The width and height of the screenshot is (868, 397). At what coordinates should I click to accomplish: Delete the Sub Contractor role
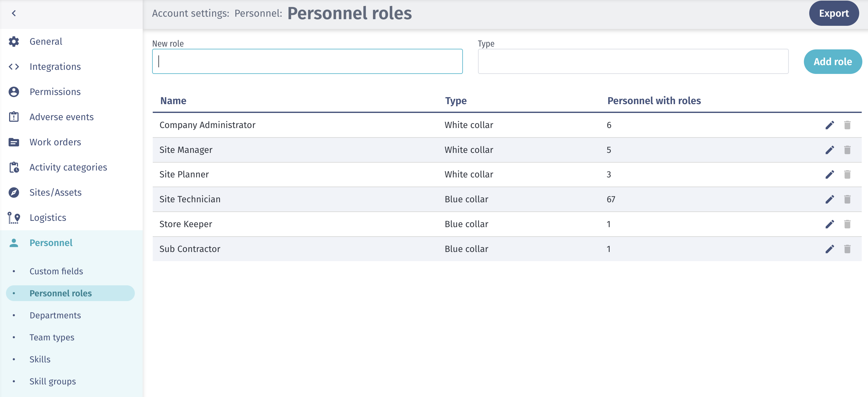[x=847, y=249]
